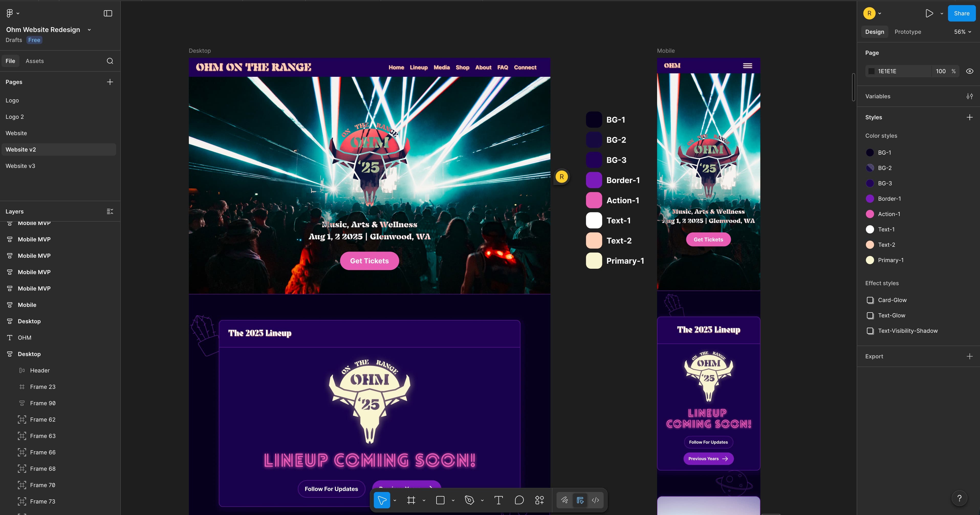
Task: Click the Share button
Action: 961,13
